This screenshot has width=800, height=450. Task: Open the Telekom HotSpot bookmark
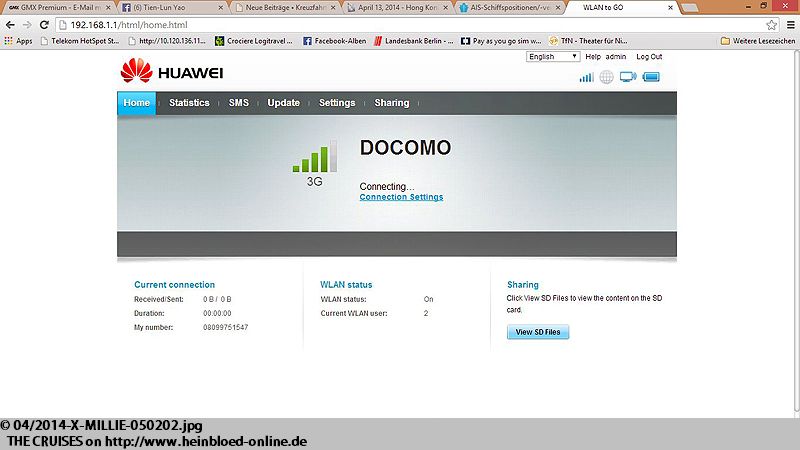point(80,41)
